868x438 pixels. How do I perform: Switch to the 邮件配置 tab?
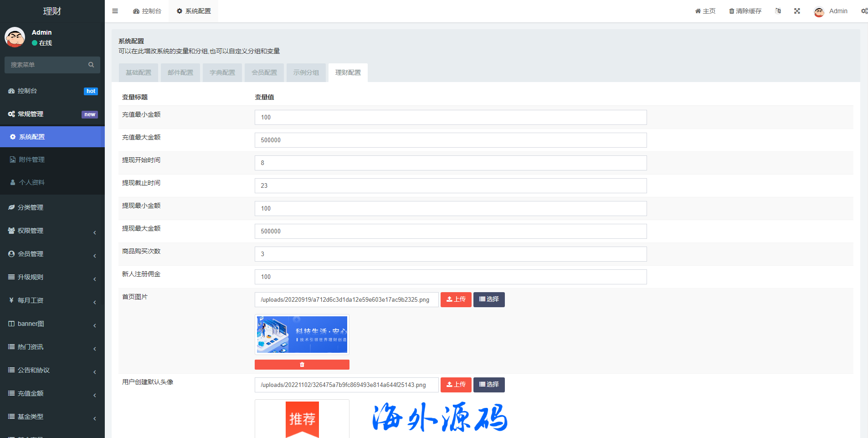[180, 72]
